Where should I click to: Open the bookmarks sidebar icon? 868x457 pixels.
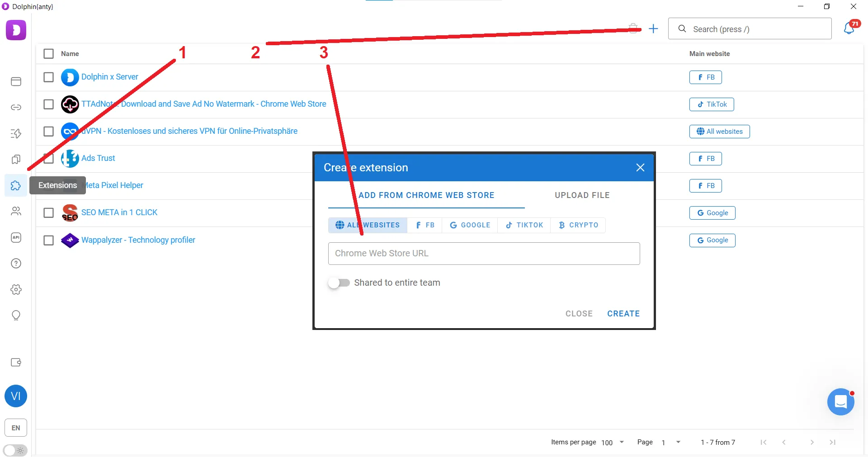[16, 159]
